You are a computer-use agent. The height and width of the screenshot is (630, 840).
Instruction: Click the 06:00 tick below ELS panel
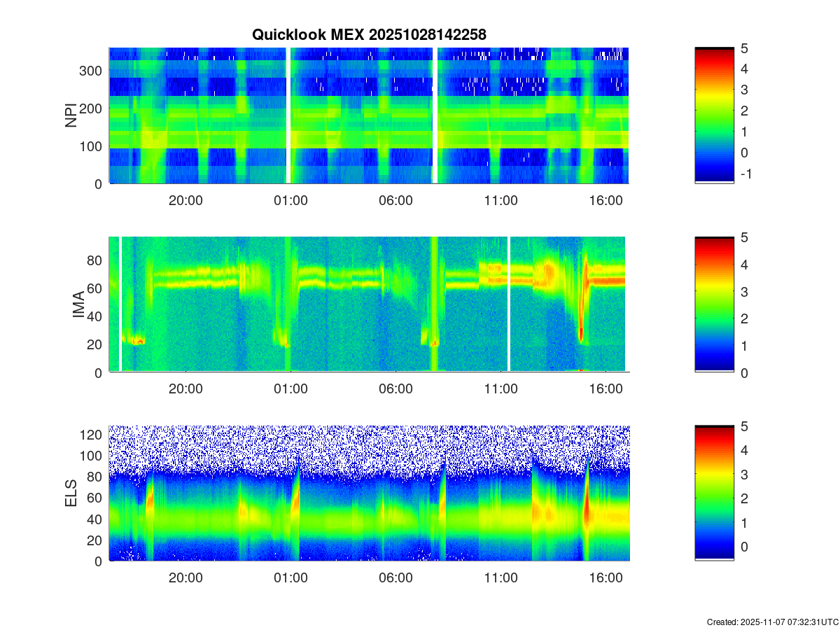coord(395,578)
